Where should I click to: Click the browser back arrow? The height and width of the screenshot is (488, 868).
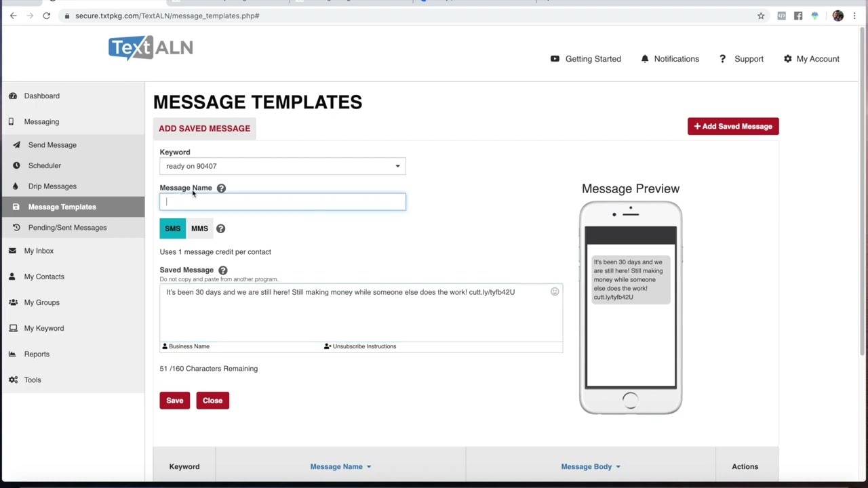click(13, 16)
